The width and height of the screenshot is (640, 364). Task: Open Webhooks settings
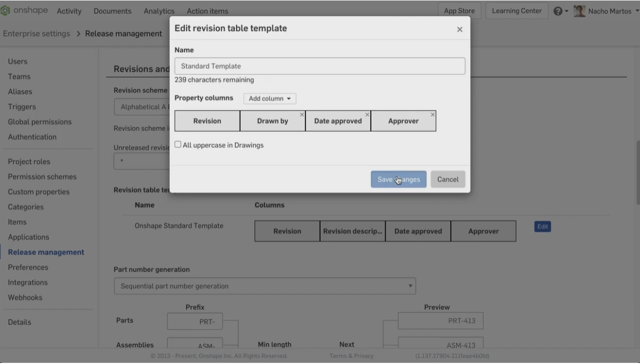pyautogui.click(x=25, y=298)
